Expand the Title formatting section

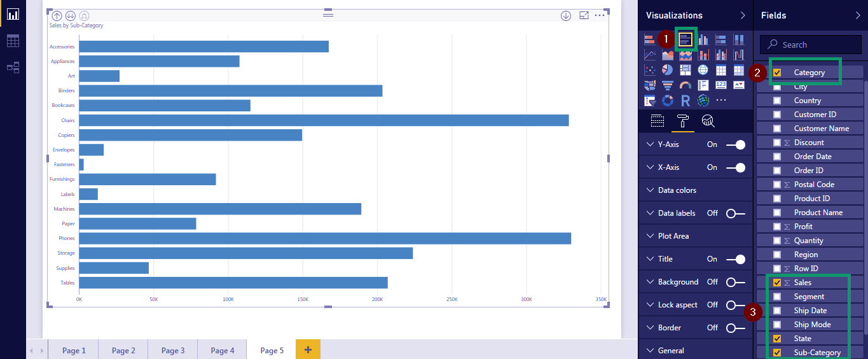tap(650, 259)
